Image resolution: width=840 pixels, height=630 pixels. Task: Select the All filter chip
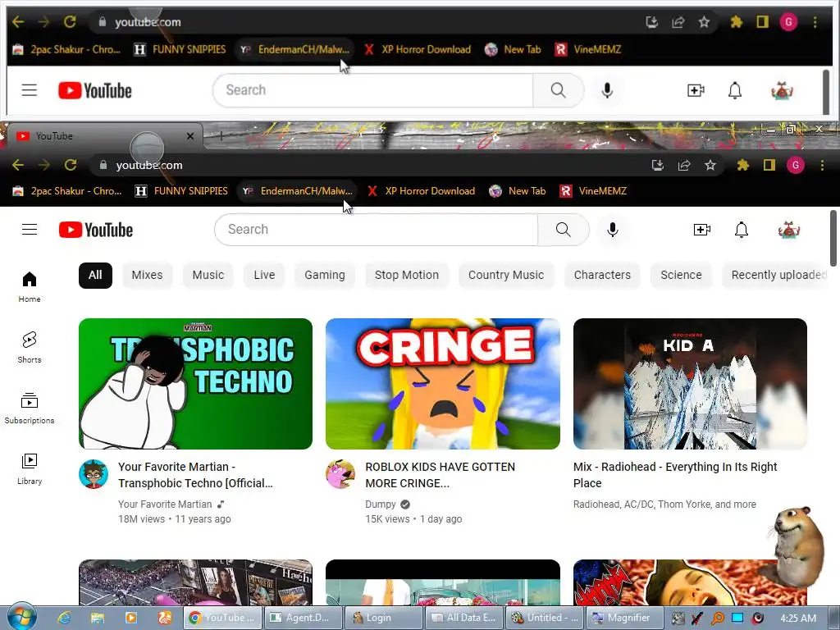(95, 276)
